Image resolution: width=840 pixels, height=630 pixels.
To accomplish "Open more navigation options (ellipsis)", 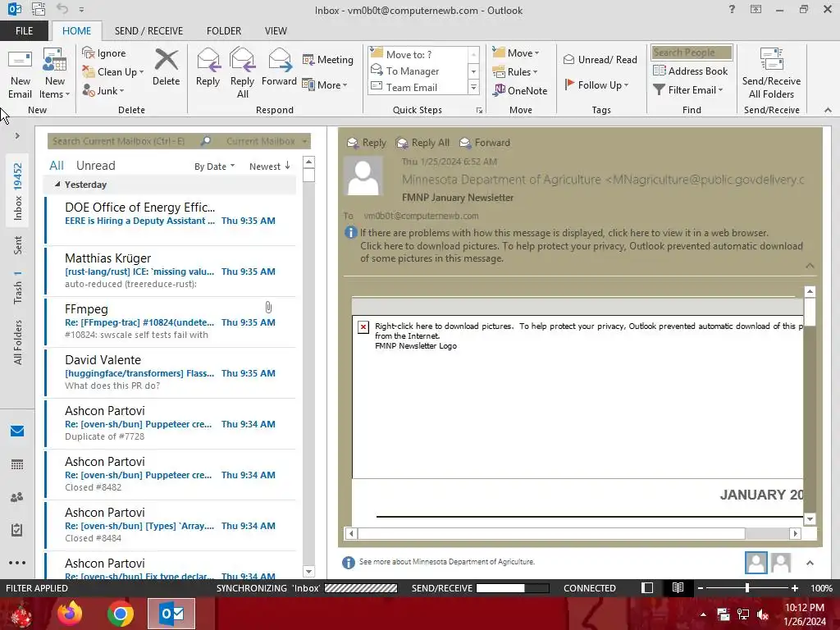I will (17, 563).
